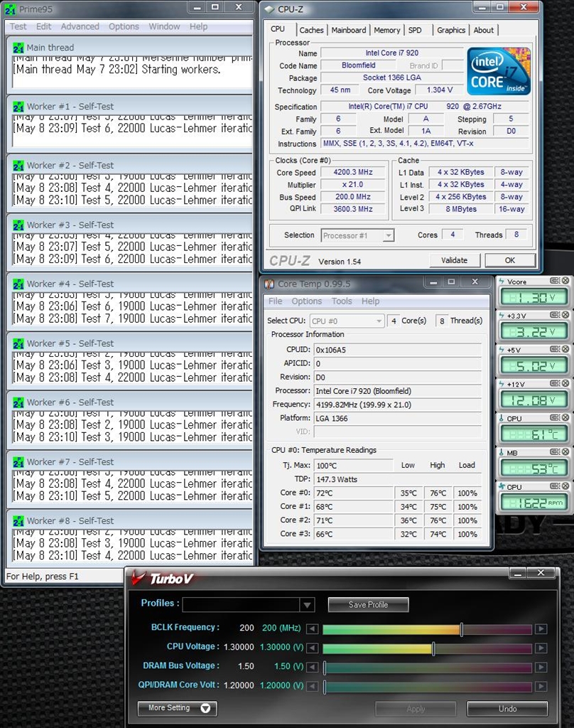
Task: Click the Worker #7 Self-Test window icon
Action: (x=18, y=462)
